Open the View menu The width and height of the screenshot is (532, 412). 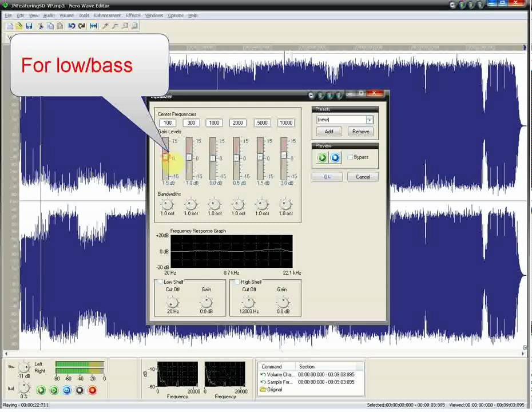tap(34, 15)
